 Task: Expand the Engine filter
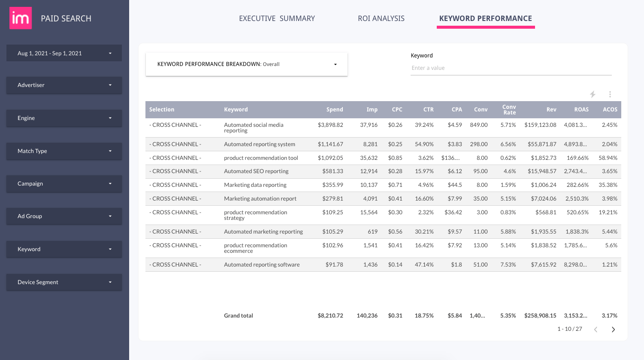[63, 118]
